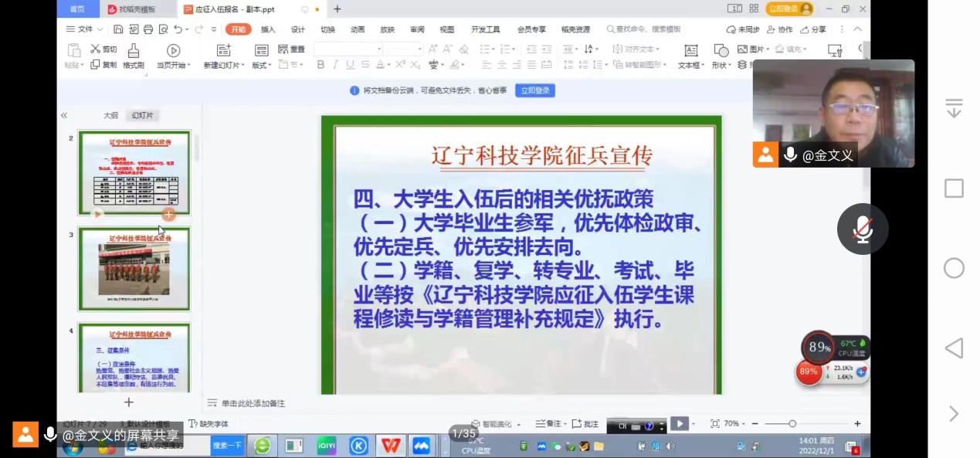The height and width of the screenshot is (458, 980).
Task: Open the Animation (动画) ribbon tab
Action: (358, 29)
